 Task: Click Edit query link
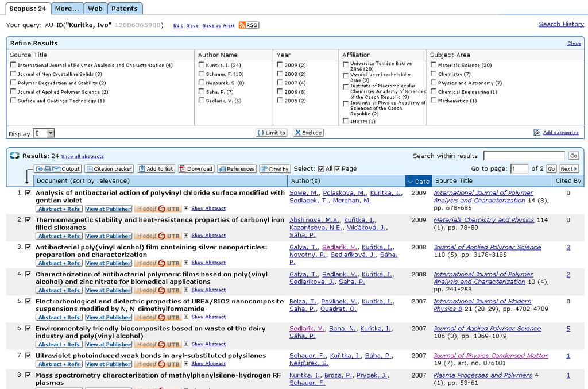[x=178, y=25]
